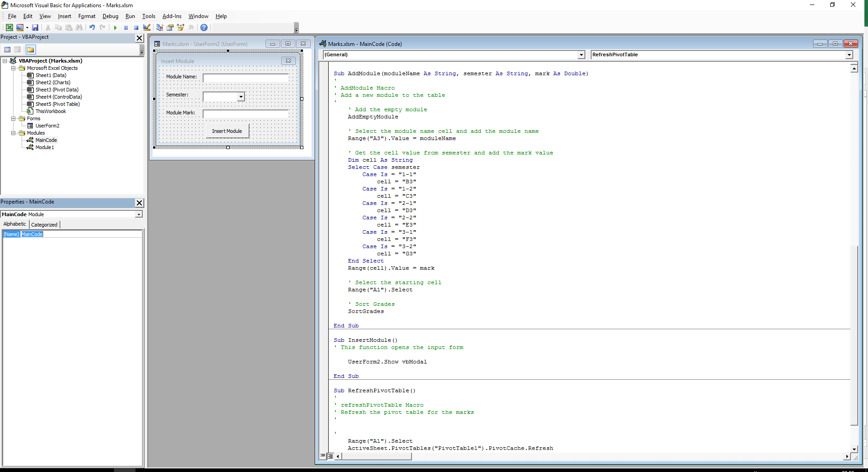Click the View Object icon in Project panel
The height and width of the screenshot is (472, 868).
tap(18, 50)
